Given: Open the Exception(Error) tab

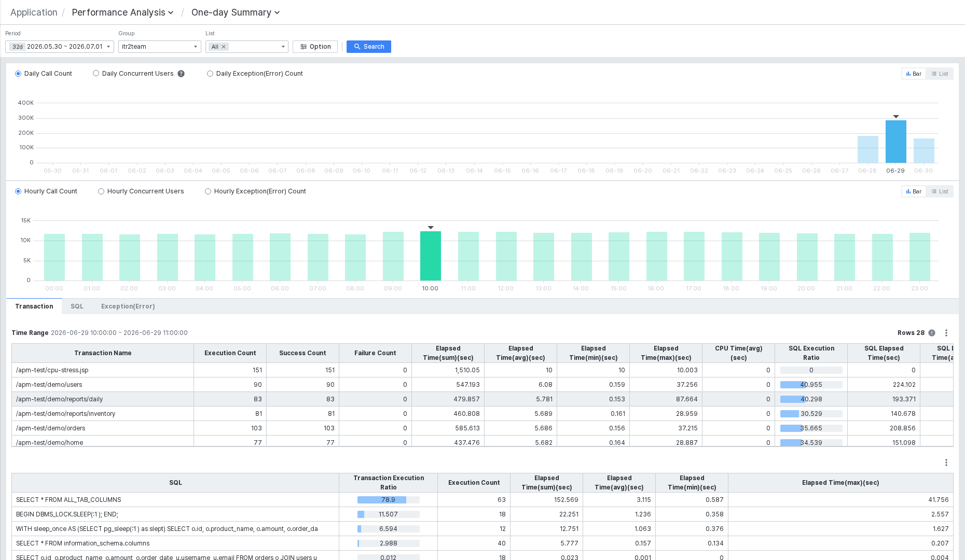Looking at the screenshot, I should [128, 306].
